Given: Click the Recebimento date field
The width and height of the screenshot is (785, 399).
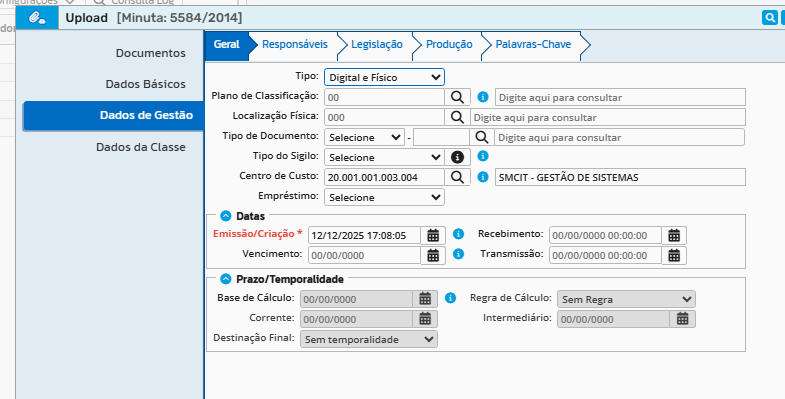Looking at the screenshot, I should 606,235.
